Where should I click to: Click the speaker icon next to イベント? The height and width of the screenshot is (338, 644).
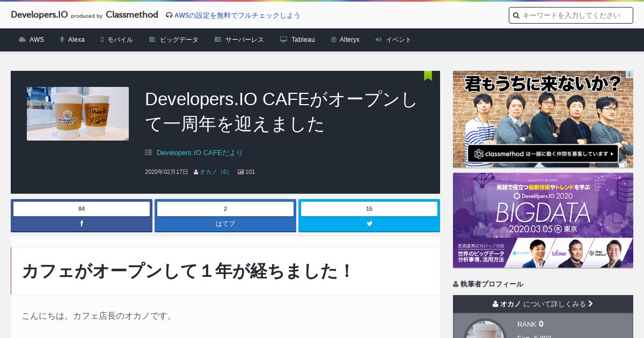(378, 40)
